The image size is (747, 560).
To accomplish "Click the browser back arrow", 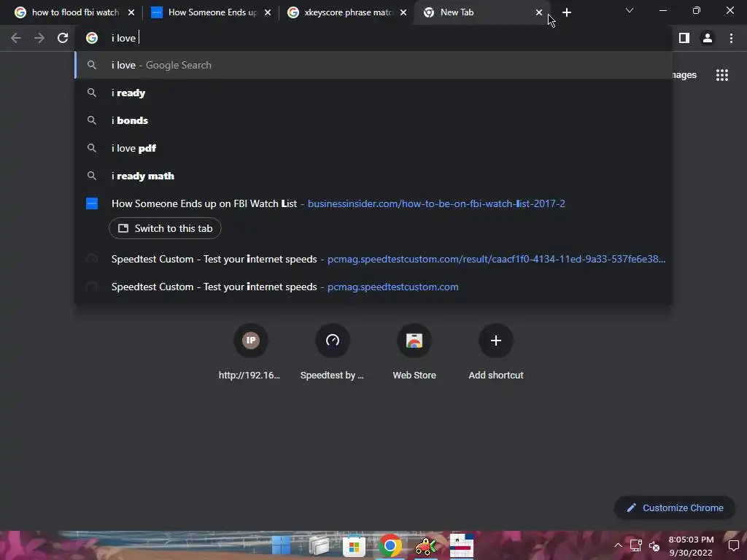I will 16,38.
